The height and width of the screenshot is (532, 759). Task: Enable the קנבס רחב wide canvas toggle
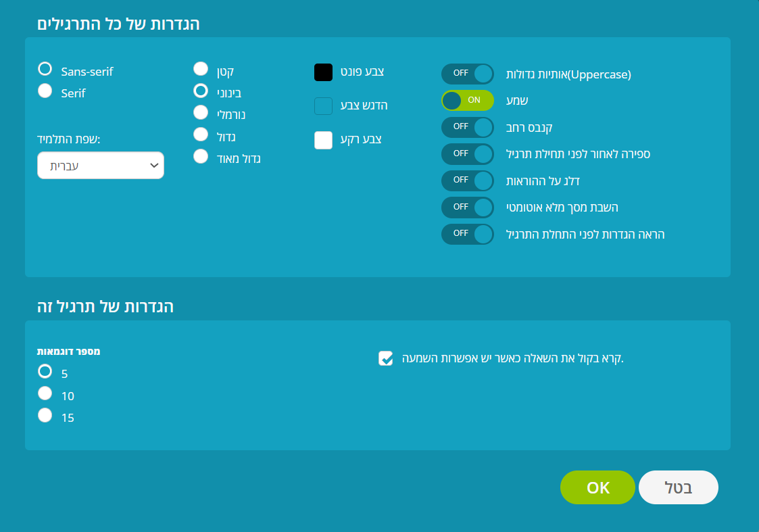(x=467, y=126)
